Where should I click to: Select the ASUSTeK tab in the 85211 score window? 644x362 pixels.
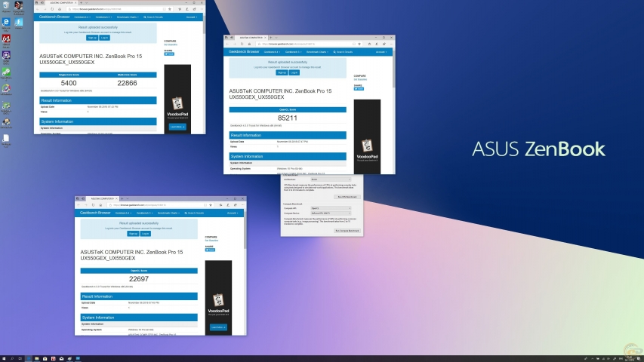pos(251,38)
